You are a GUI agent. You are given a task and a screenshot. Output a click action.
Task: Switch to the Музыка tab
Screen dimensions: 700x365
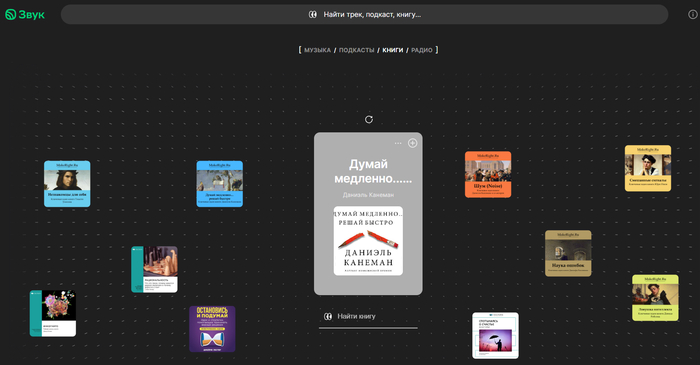(x=317, y=50)
